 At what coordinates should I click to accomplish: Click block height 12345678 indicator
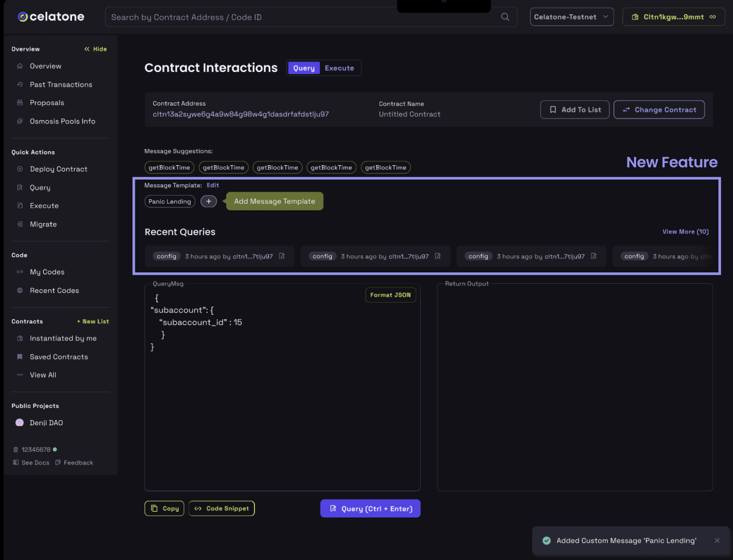click(x=35, y=450)
